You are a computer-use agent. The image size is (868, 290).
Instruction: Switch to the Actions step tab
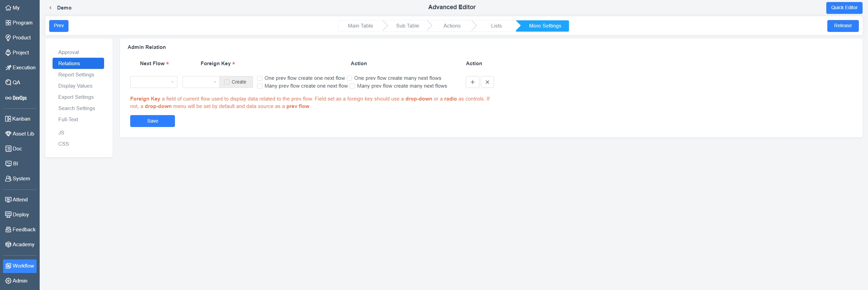pos(452,26)
